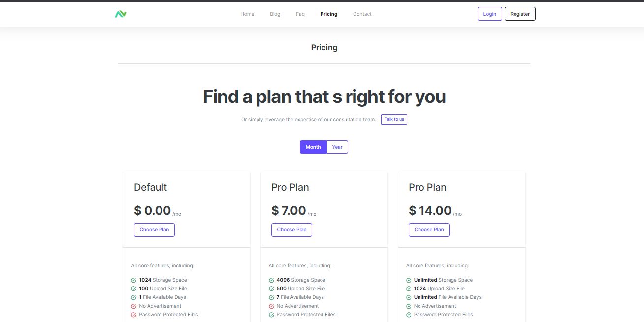Switch billing period to Year

pos(337,147)
